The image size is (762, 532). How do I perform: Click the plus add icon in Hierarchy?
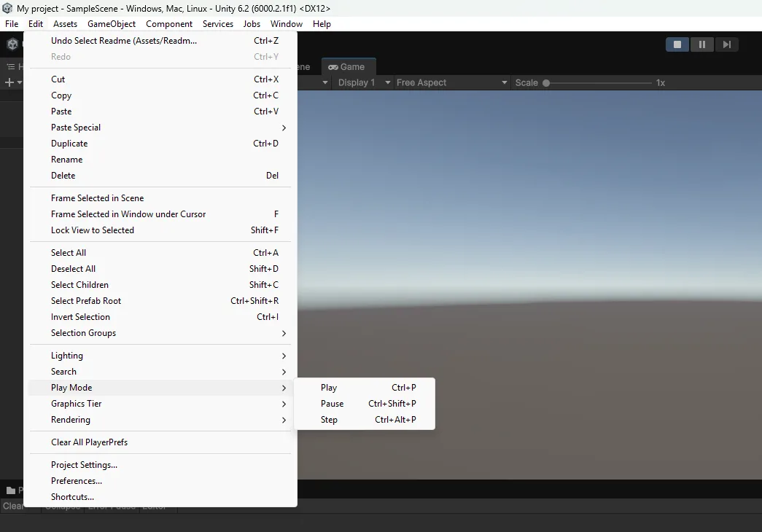point(9,82)
